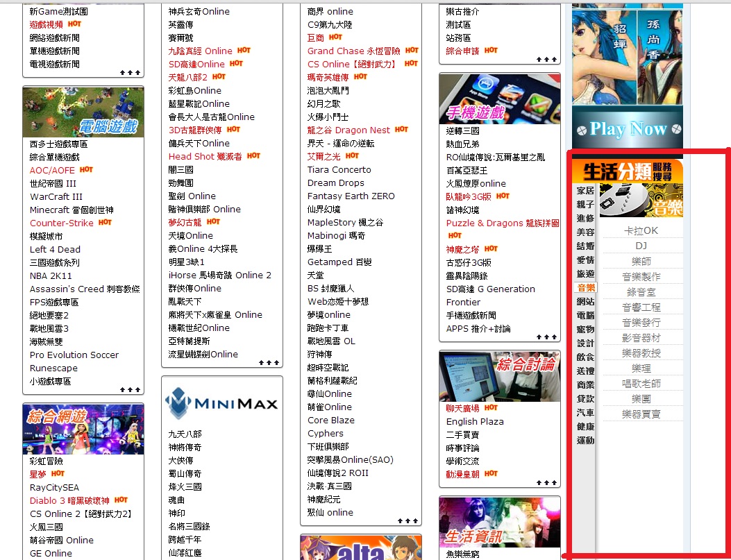Select the 進修 life category tab
Viewport: 731px width, 560px height.
585,219
